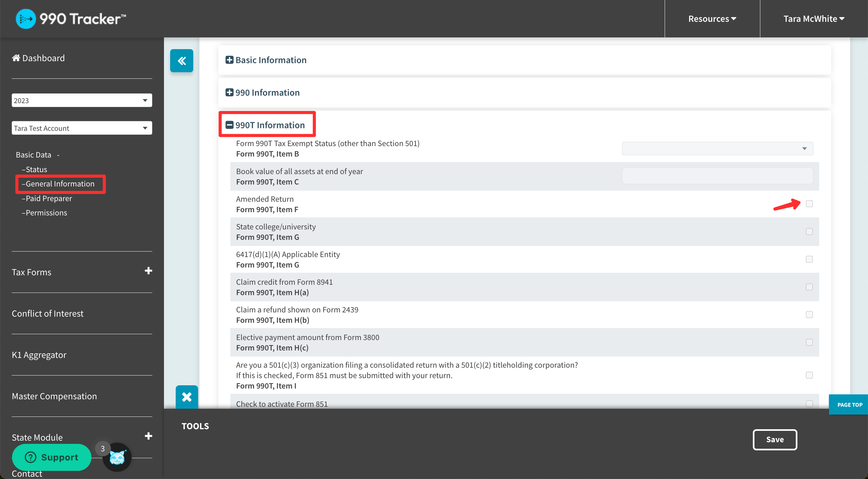Collapse 990T Information minus icon
Image resolution: width=868 pixels, height=479 pixels.
pos(229,125)
